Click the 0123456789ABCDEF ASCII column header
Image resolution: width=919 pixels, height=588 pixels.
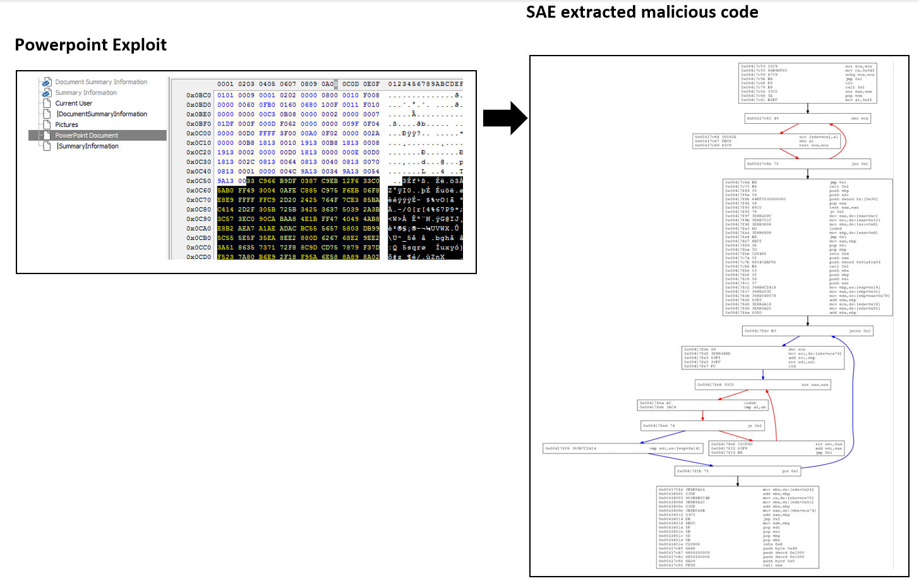point(425,84)
